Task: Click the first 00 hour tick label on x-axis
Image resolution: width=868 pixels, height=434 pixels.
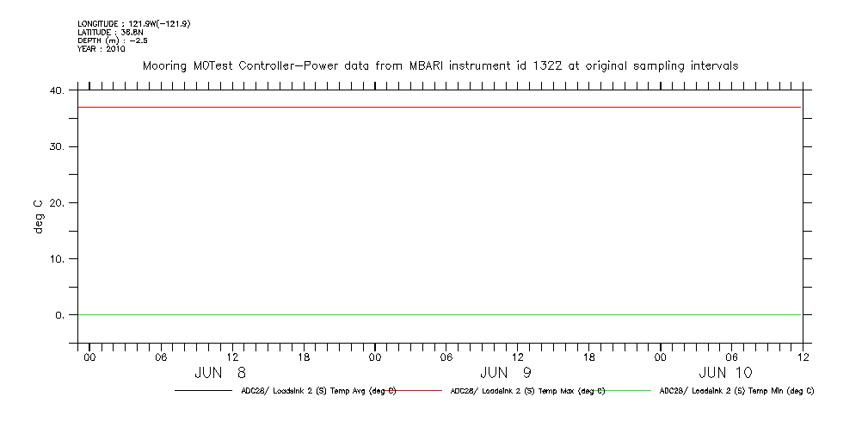Action: 89,356
